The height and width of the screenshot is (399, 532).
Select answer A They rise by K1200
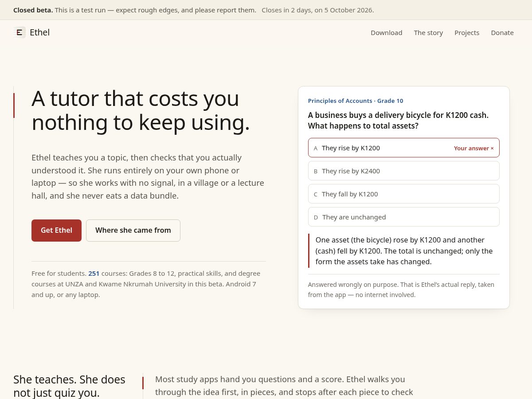[404, 148]
